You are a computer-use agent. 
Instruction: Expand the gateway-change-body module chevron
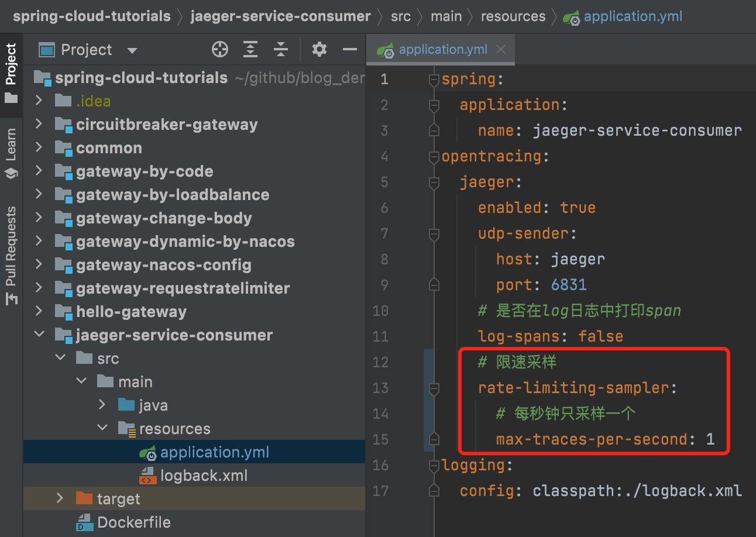[x=39, y=218]
